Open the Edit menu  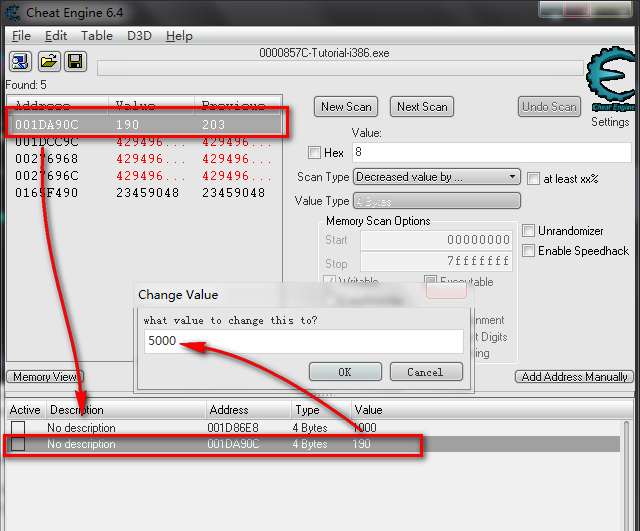coord(56,36)
